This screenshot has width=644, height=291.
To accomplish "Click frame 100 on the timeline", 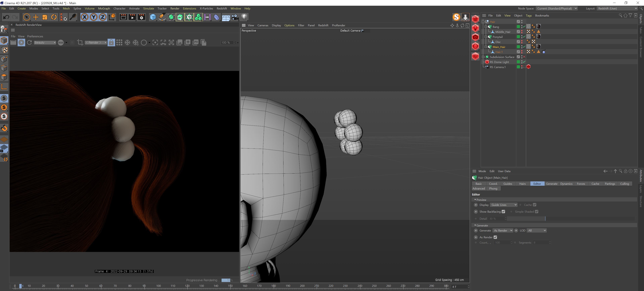I will pos(158,286).
